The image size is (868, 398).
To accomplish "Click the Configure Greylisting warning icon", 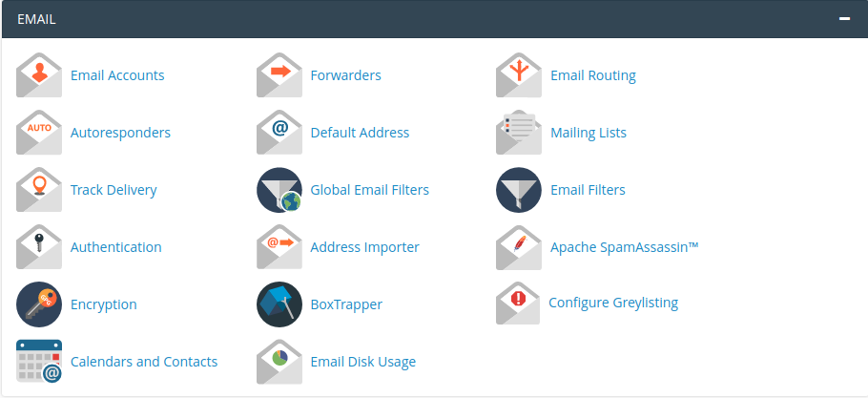I will point(519,304).
